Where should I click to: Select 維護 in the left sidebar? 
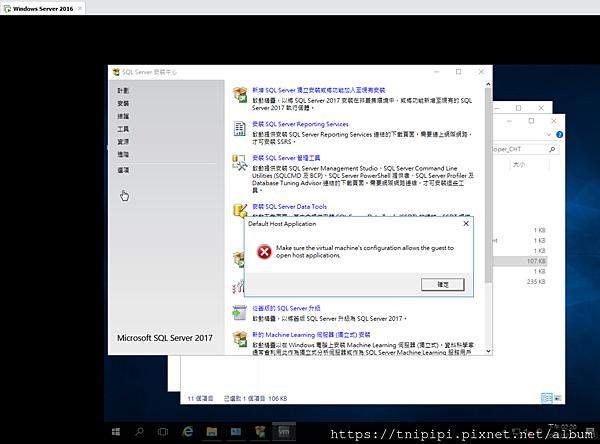(123, 116)
